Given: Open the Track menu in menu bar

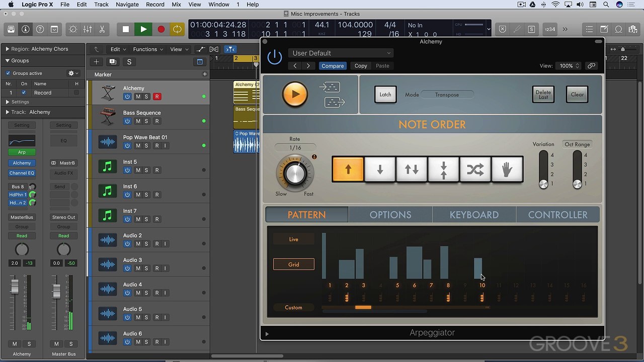Looking at the screenshot, I should (101, 5).
